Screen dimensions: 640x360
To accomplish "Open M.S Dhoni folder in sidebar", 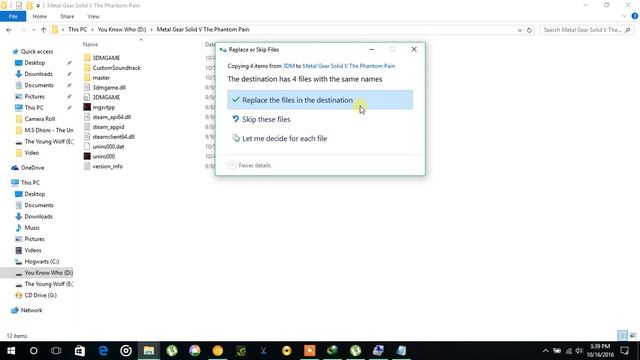I will pyautogui.click(x=49, y=130).
